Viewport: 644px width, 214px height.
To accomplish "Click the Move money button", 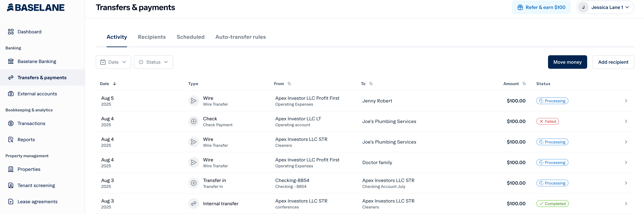I will click(x=567, y=62).
